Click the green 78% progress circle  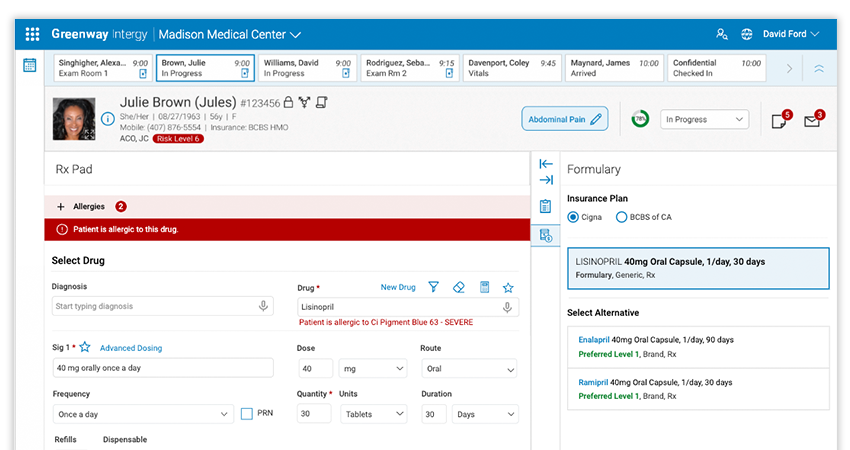tap(639, 119)
